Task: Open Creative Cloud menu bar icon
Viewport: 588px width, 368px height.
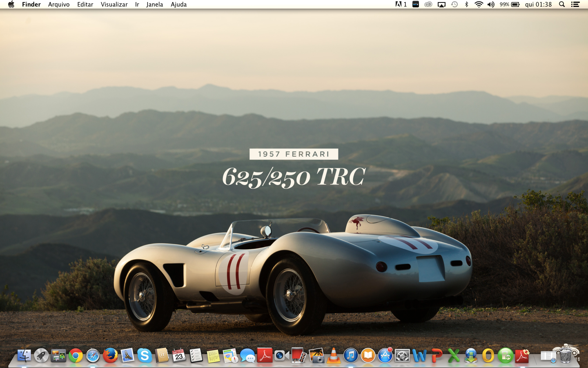Action: pyautogui.click(x=428, y=4)
